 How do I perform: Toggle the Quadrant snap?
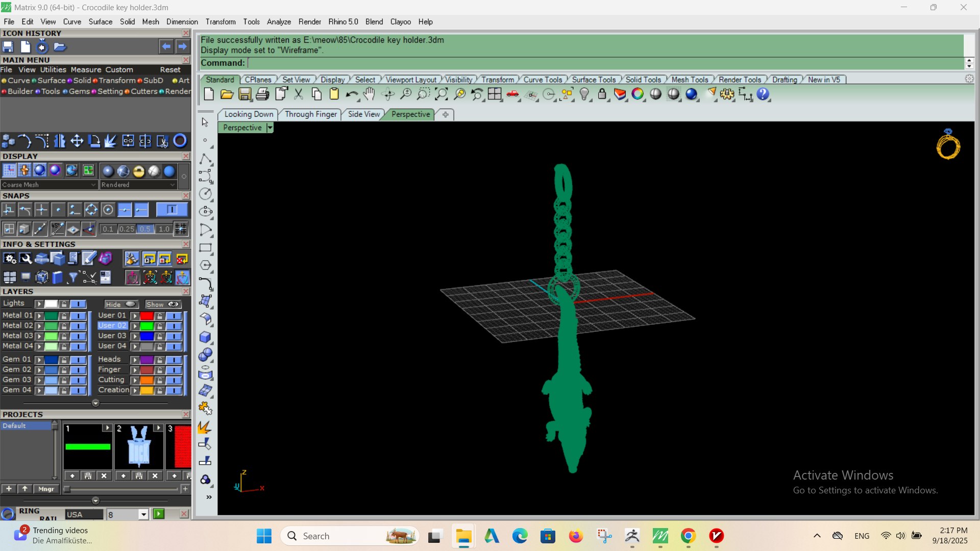point(91,210)
